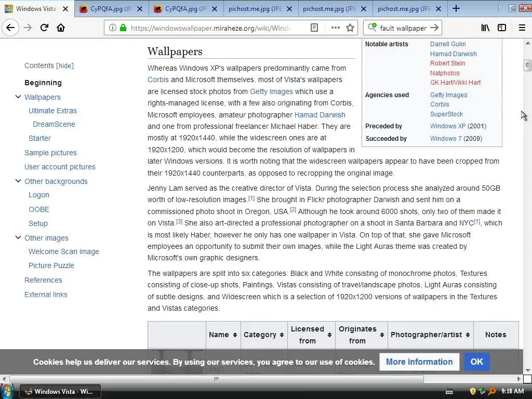Go back with the browser back arrow

(x=10, y=28)
